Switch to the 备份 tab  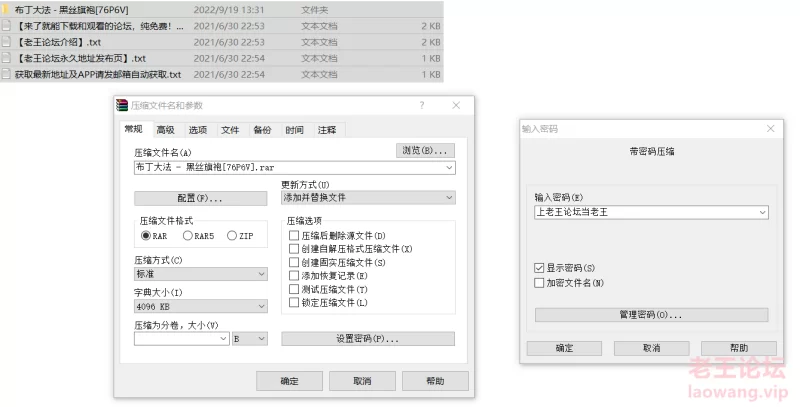(262, 130)
